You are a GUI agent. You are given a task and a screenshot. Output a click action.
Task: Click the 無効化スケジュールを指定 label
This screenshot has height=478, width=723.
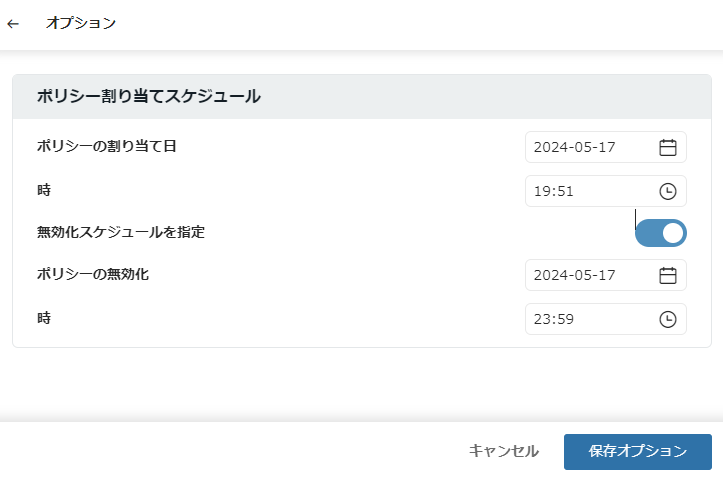click(x=121, y=232)
